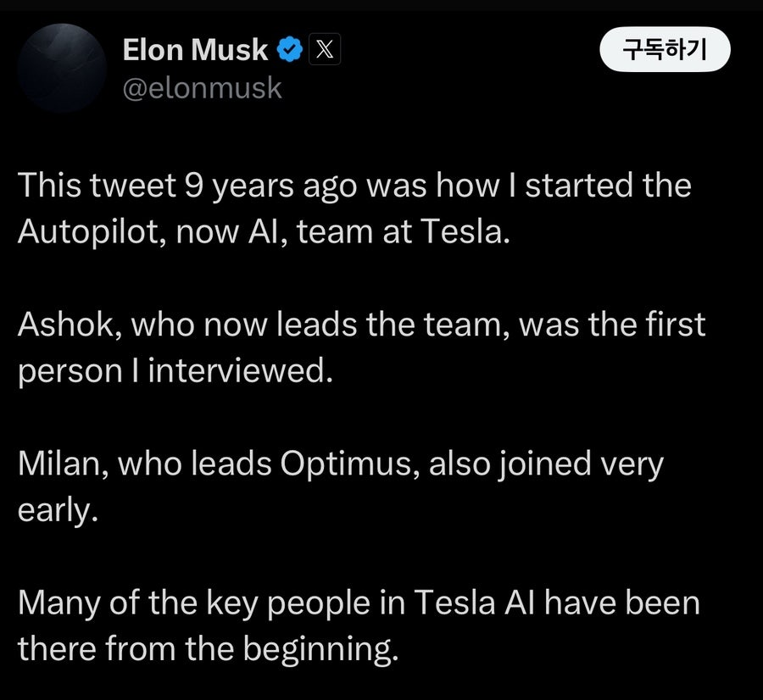Open the @elonmusk handle link
Screen dimensions: 763x700
(x=202, y=88)
